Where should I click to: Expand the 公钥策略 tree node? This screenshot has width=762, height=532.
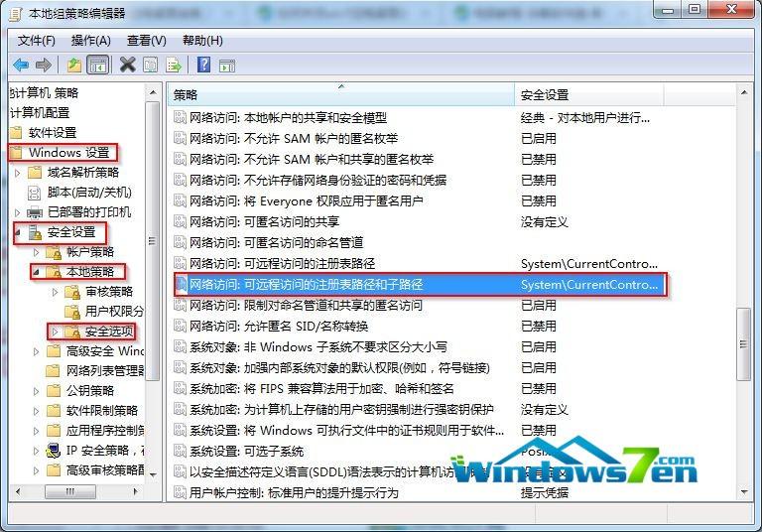click(x=36, y=391)
